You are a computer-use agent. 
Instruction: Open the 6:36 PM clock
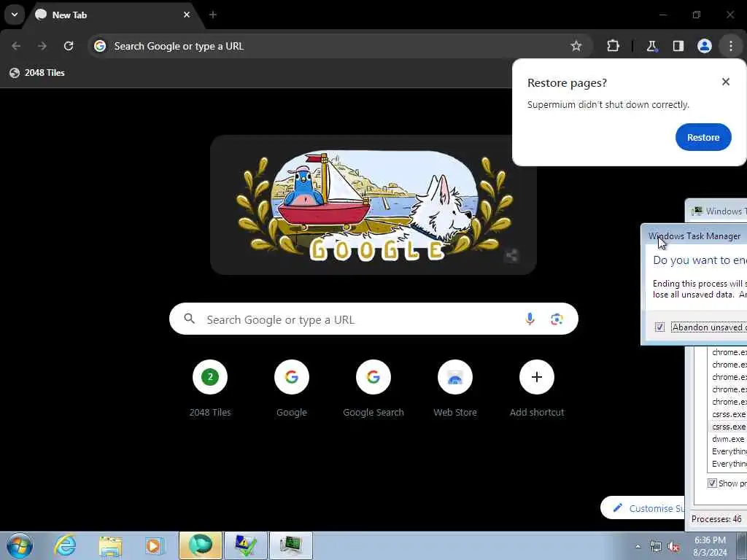[710, 546]
